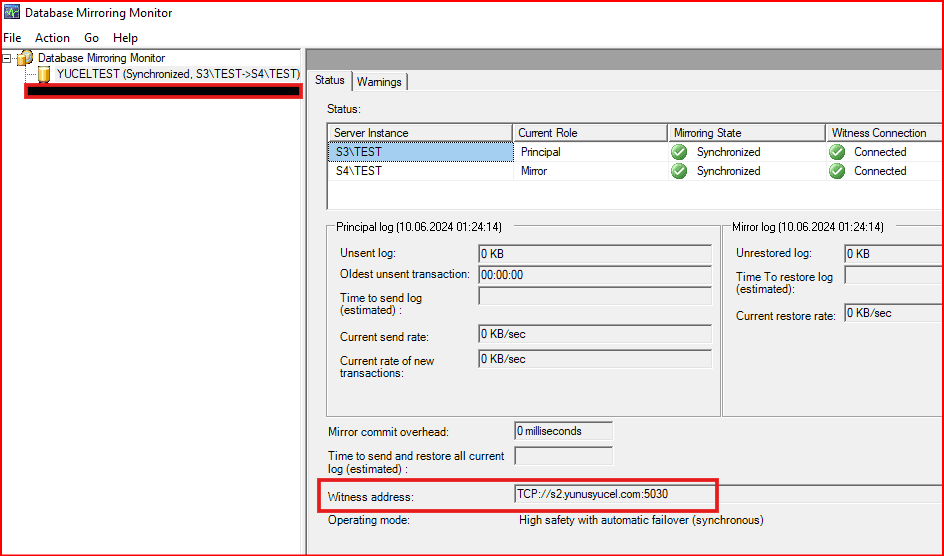Click the Database Mirroring Monitor title bar icon
Image resolution: width=944 pixels, height=556 pixels.
(x=12, y=13)
